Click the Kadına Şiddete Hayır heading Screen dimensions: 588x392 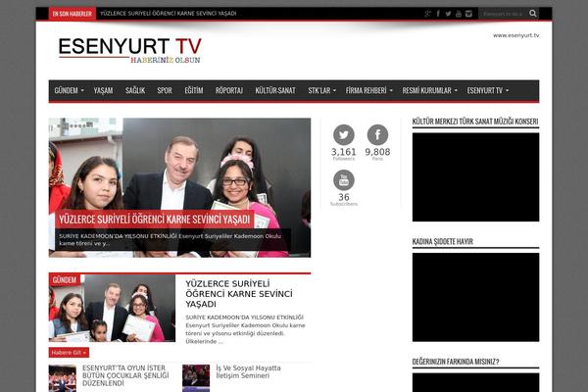(x=443, y=242)
